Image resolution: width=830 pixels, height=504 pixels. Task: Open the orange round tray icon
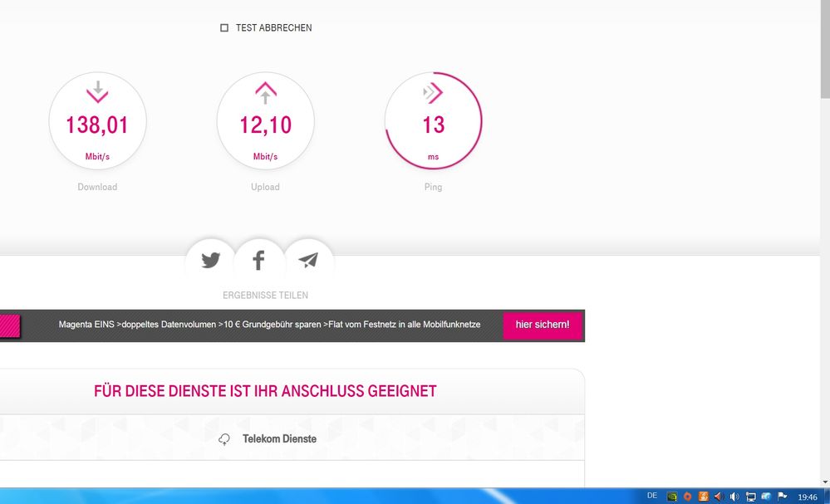click(x=687, y=497)
